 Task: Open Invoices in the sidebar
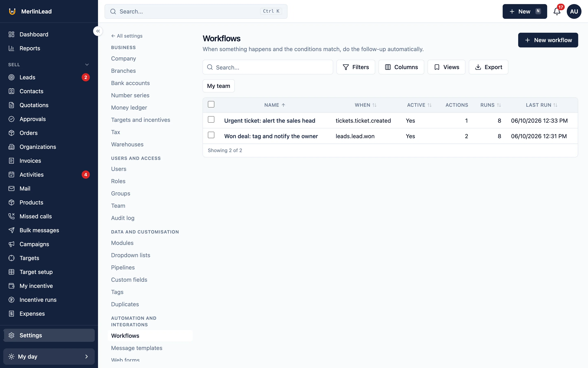pos(49,161)
